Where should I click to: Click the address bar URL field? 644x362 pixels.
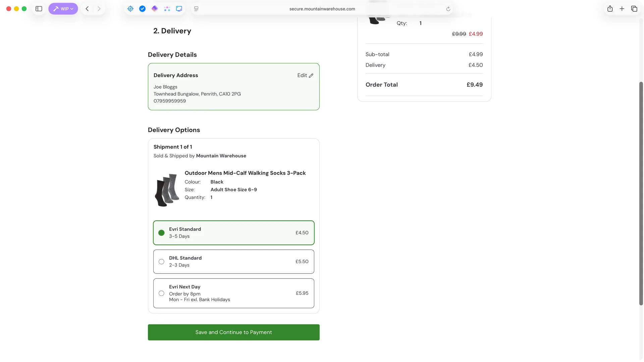[x=322, y=9]
